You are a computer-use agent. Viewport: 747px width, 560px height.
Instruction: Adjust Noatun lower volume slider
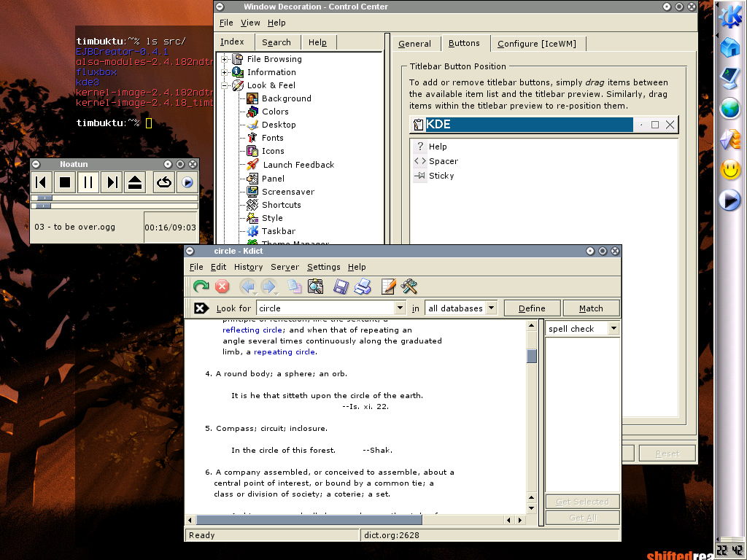[x=43, y=206]
